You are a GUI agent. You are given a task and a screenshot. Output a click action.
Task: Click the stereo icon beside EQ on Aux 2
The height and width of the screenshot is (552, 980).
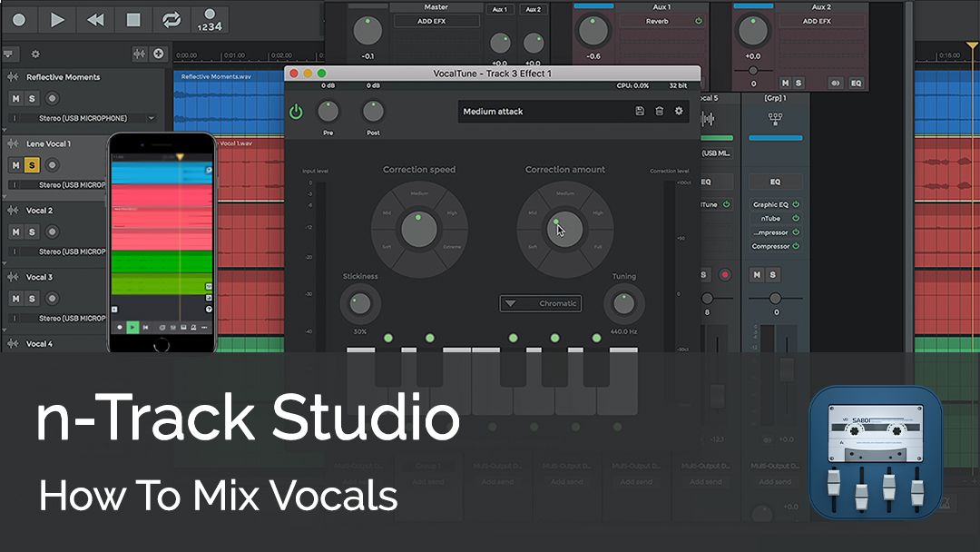click(835, 84)
